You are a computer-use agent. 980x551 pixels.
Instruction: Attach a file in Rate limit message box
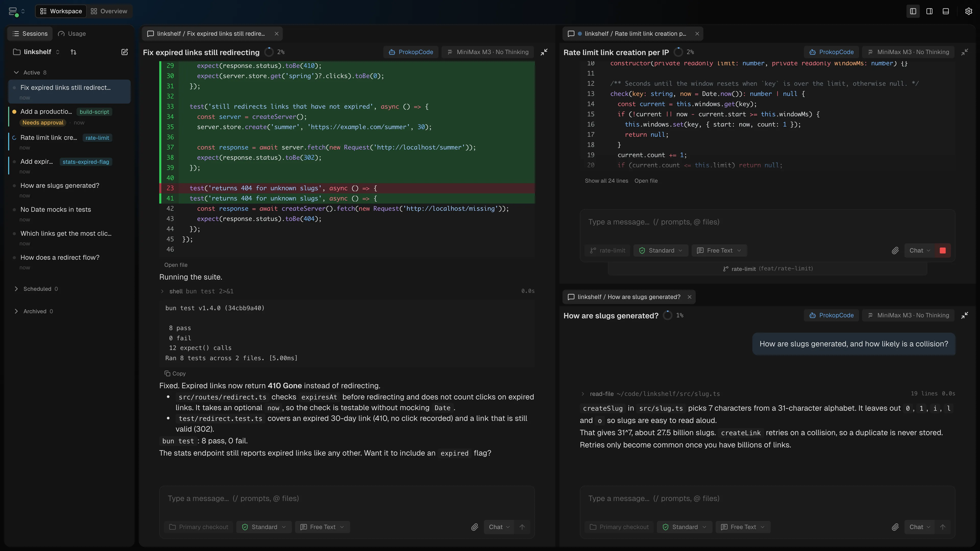[x=895, y=250]
